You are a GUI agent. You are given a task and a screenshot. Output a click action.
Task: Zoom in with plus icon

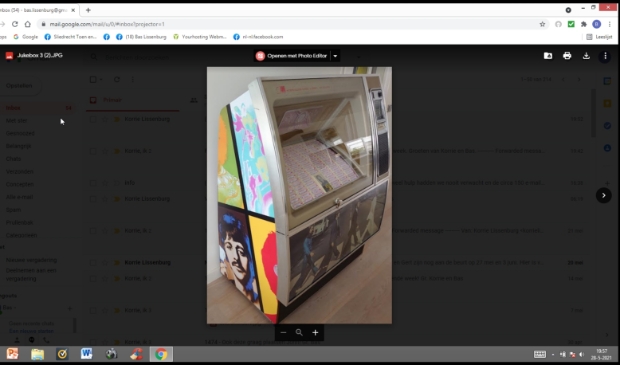[x=315, y=333]
